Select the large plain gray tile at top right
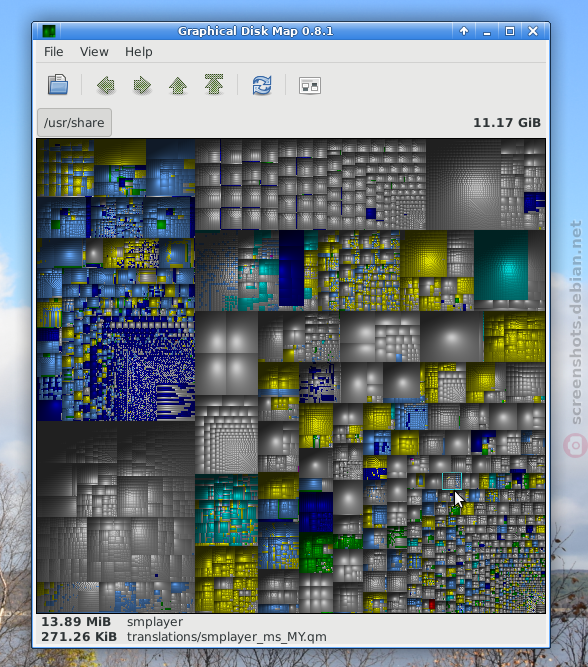The width and height of the screenshot is (588, 667). [x=464, y=185]
